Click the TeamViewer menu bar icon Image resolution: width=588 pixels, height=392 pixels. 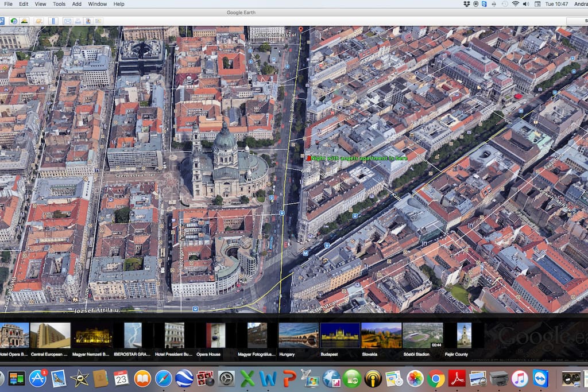(x=484, y=4)
